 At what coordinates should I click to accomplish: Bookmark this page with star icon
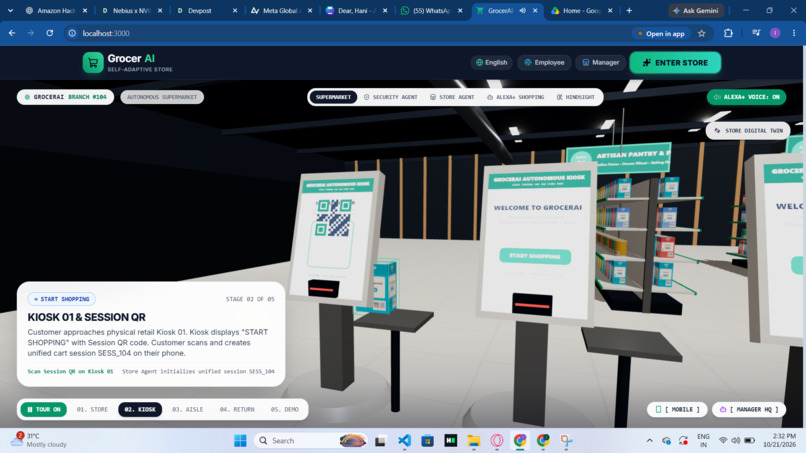point(702,33)
